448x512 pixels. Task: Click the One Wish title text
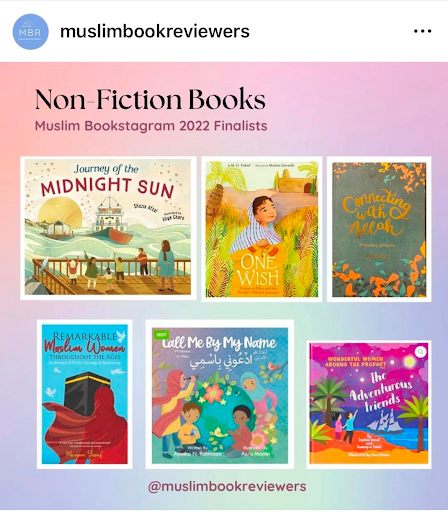[259, 271]
